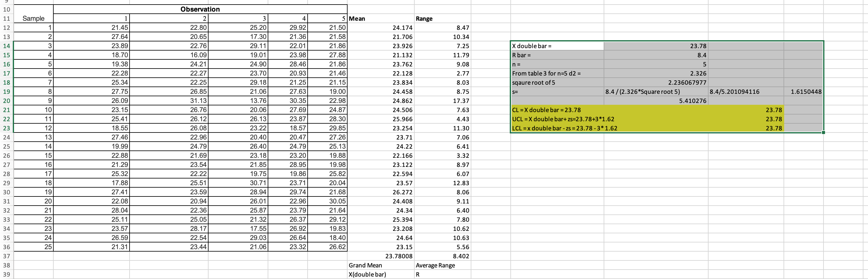This screenshot has width=868, height=279.
Task: Select 'From table 3 for n=5 d2 =' cell
Action: click(557, 73)
